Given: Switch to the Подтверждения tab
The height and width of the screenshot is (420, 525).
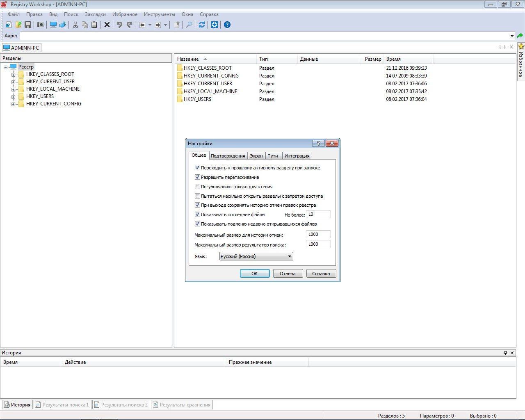Looking at the screenshot, I should coord(228,156).
